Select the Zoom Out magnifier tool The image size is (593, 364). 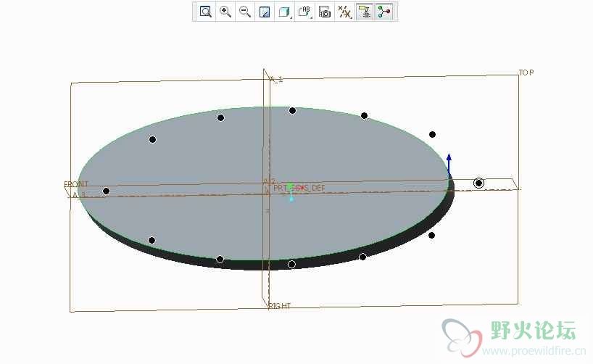[x=245, y=12]
